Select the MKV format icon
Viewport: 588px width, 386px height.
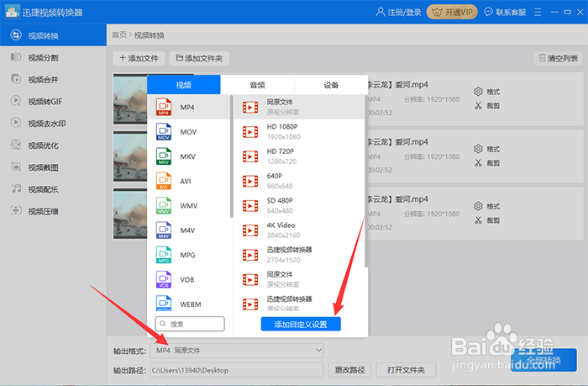pos(164,156)
